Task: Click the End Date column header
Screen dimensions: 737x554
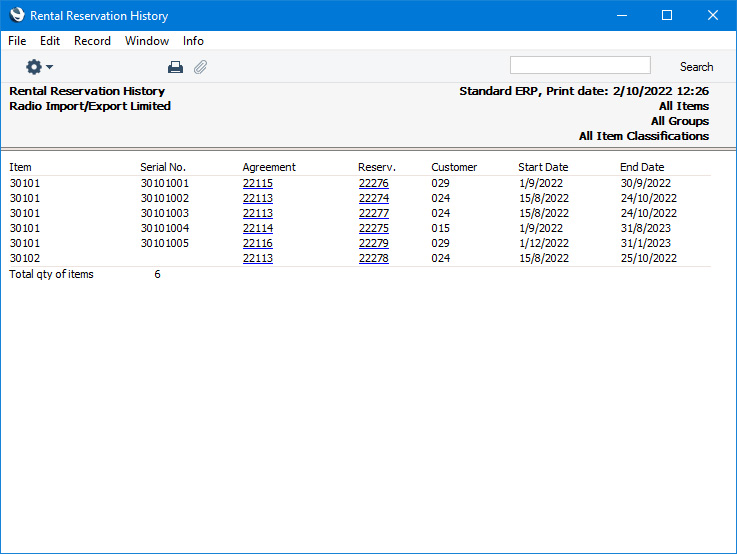Action: click(x=642, y=167)
